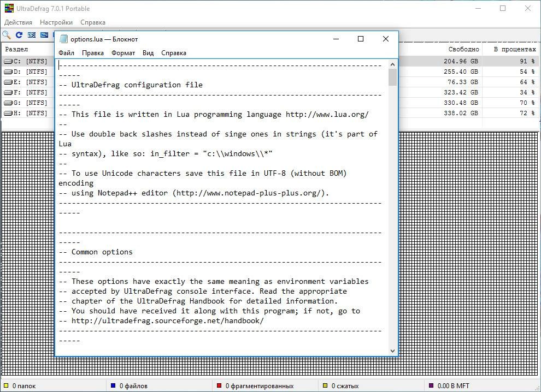The width and height of the screenshot is (541, 392).
Task: Click Notepad scrollbar up arrow
Action: click(392, 64)
